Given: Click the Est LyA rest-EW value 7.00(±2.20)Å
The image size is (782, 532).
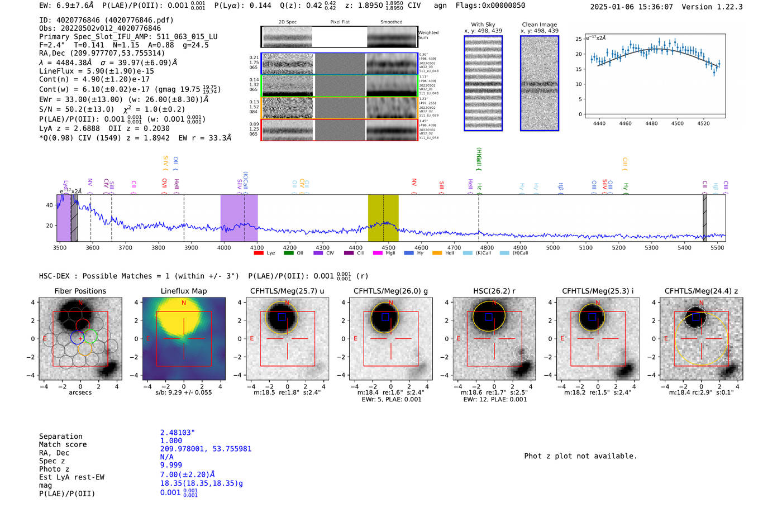Looking at the screenshot, I should pyautogui.click(x=188, y=475).
